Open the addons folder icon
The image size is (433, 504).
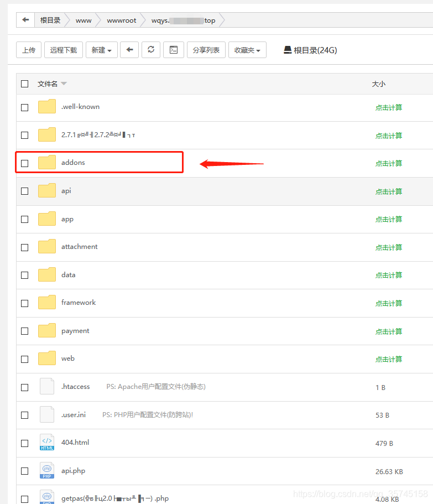pyautogui.click(x=47, y=162)
